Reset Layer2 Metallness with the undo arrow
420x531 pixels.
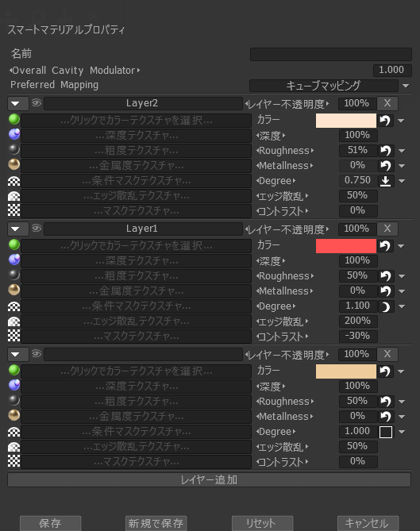[385, 166]
